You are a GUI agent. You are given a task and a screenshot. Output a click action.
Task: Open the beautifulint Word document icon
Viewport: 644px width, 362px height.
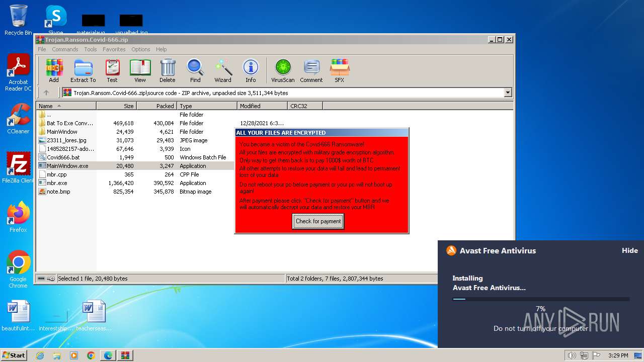point(18,316)
